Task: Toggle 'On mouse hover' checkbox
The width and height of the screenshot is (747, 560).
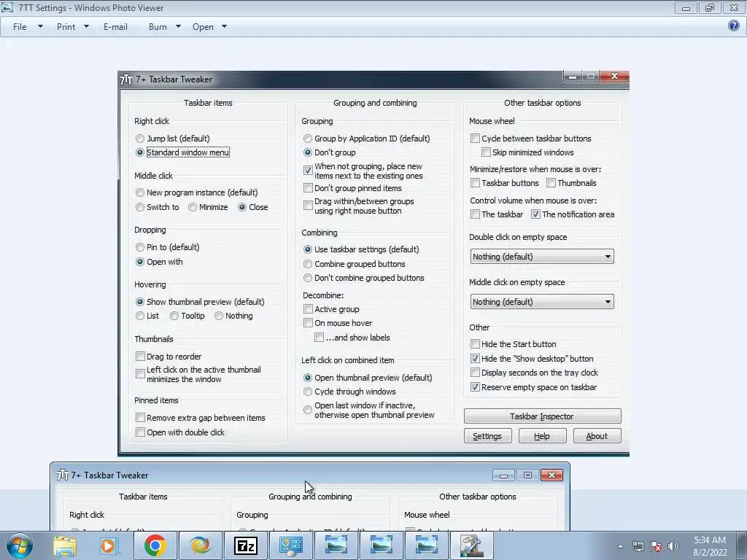Action: (x=309, y=323)
